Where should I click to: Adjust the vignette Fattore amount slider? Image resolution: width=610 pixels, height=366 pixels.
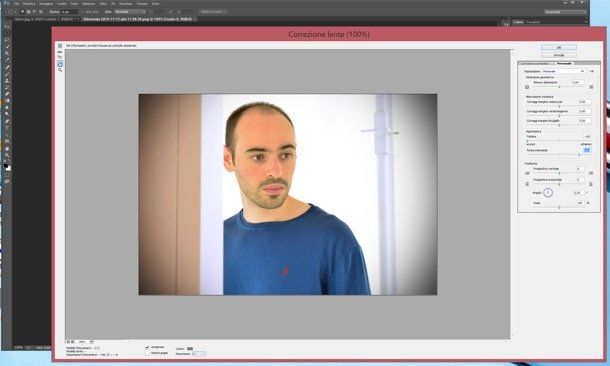[x=559, y=140]
